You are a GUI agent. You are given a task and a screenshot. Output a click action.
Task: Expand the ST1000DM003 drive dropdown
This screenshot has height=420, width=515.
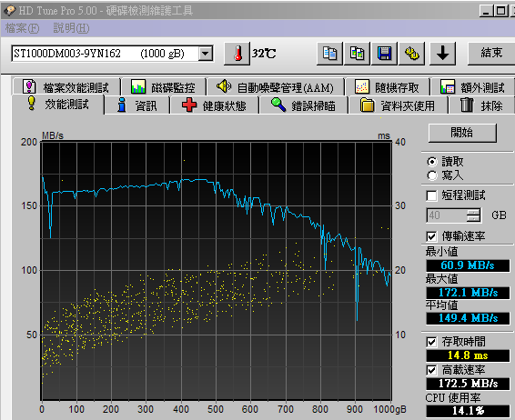point(206,54)
